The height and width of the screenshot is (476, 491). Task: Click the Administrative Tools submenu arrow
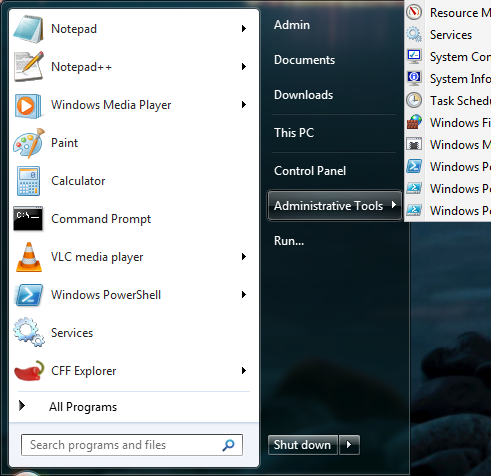point(394,205)
